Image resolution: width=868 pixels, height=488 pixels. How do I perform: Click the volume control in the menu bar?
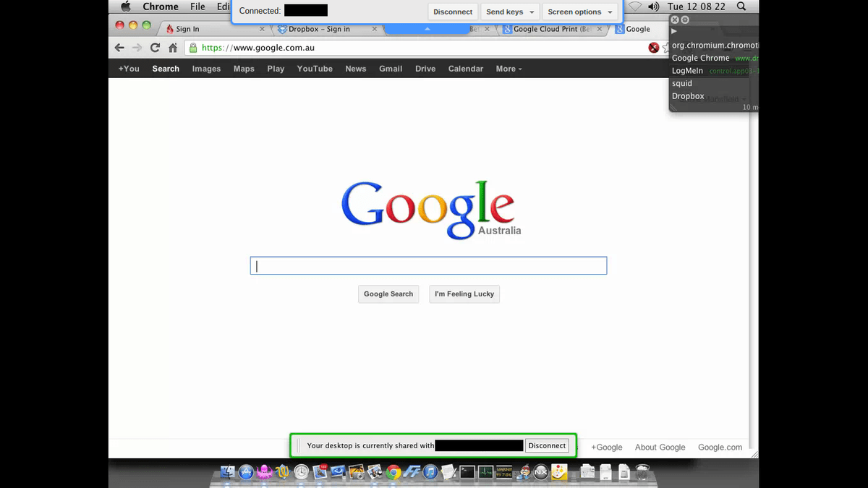tap(653, 7)
